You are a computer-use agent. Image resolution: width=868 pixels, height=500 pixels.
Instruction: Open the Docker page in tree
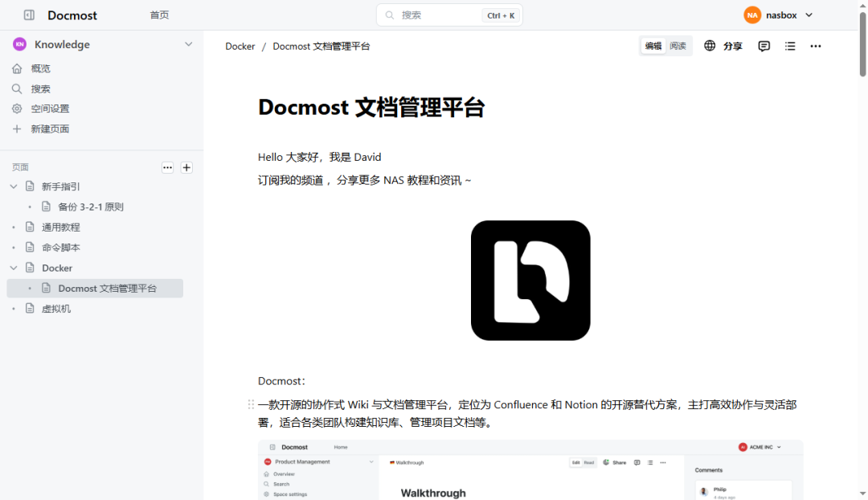click(x=57, y=268)
